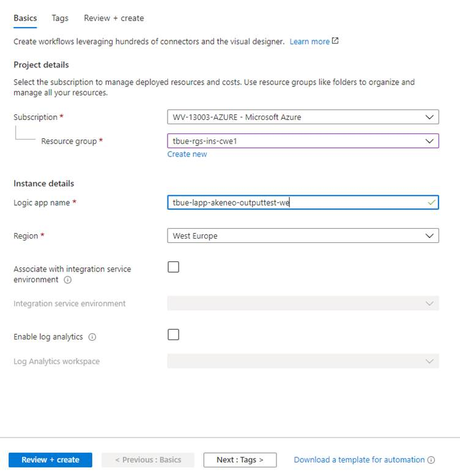Enable the log analytics checkbox
Screen dimensions: 460x476
pos(174,335)
